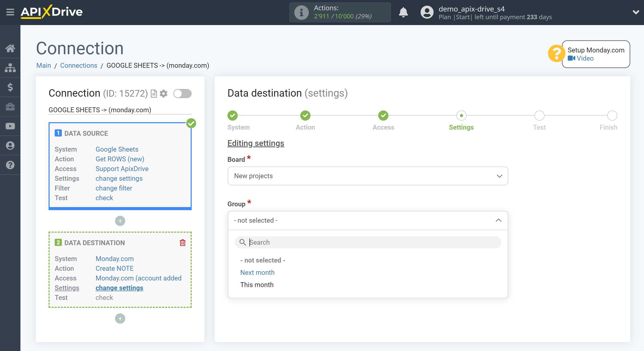Open the Support ApixDrive access link

(x=122, y=169)
